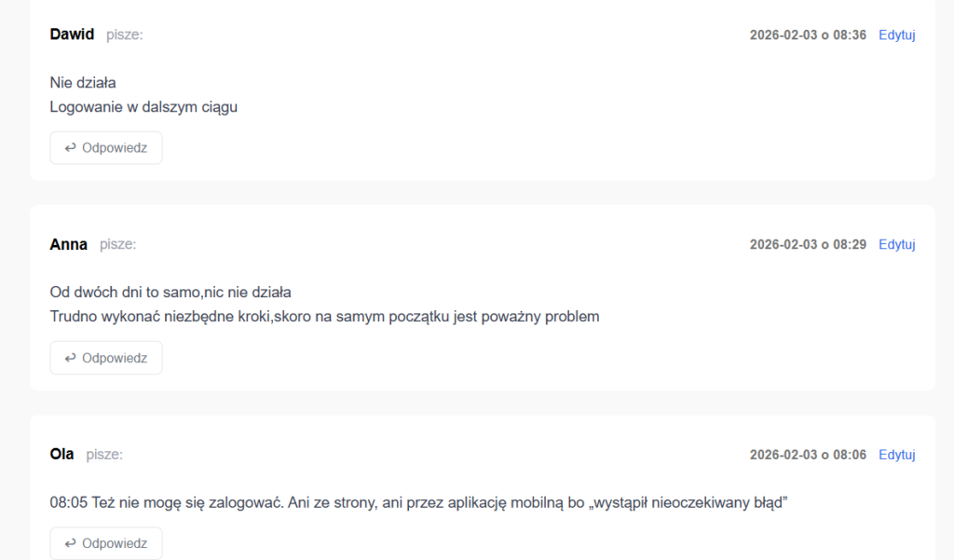
Task: Edit Anna's comment via Edytuj link
Action: 897,245
